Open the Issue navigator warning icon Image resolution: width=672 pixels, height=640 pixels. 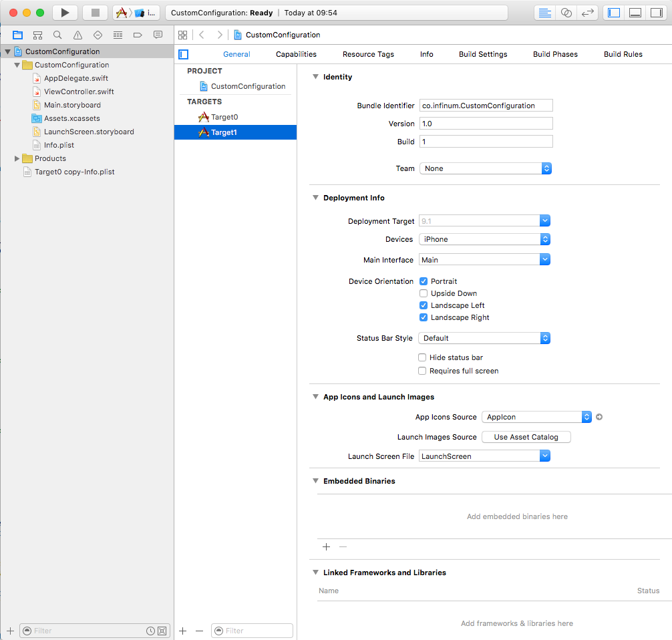pyautogui.click(x=77, y=35)
